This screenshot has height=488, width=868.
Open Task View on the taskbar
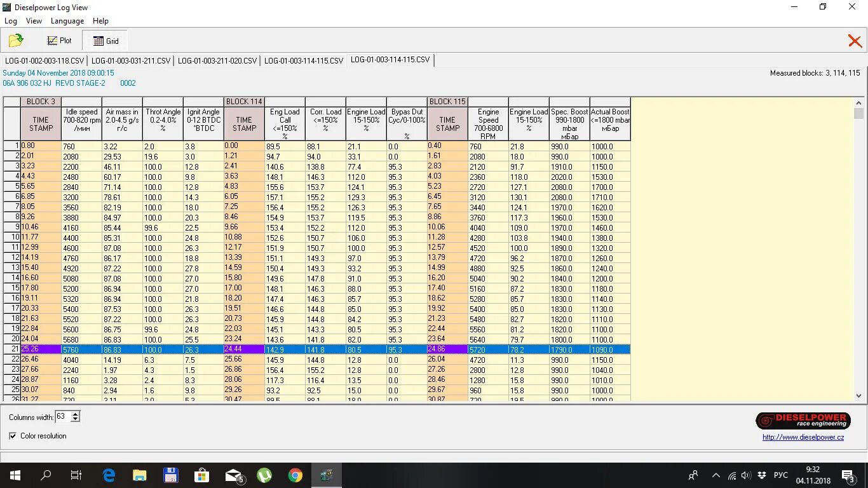(76, 475)
